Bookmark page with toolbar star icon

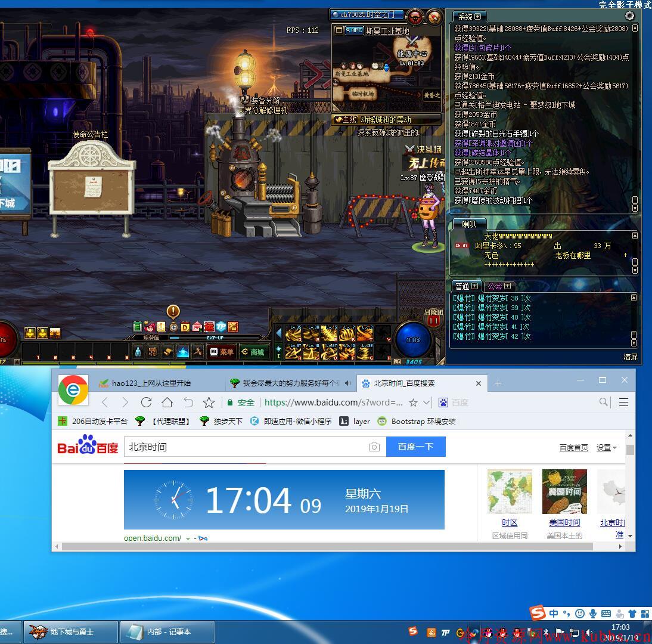pyautogui.click(x=209, y=402)
